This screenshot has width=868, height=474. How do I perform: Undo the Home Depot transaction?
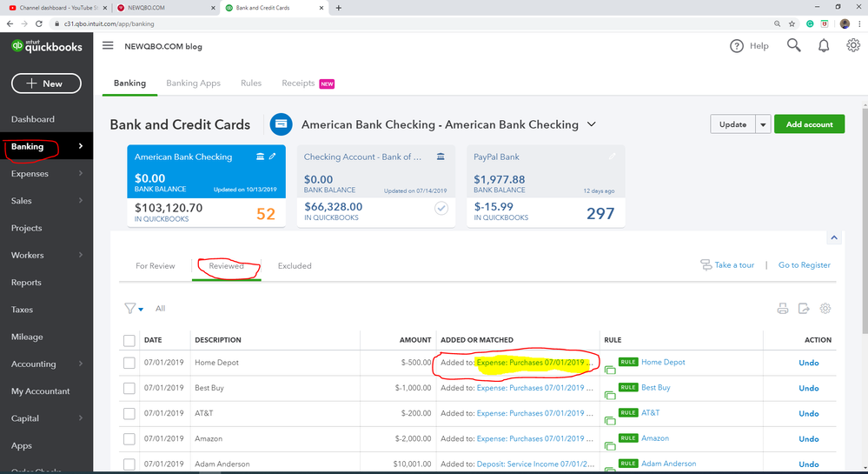[x=808, y=363]
